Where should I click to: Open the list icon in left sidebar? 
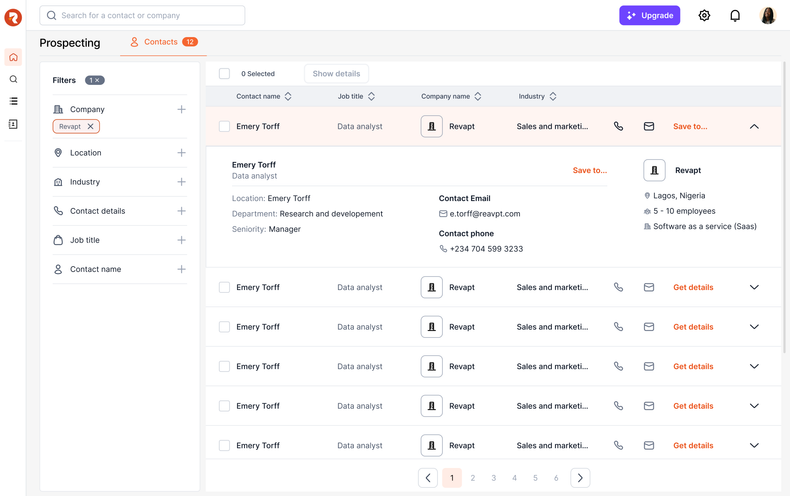[x=13, y=102]
